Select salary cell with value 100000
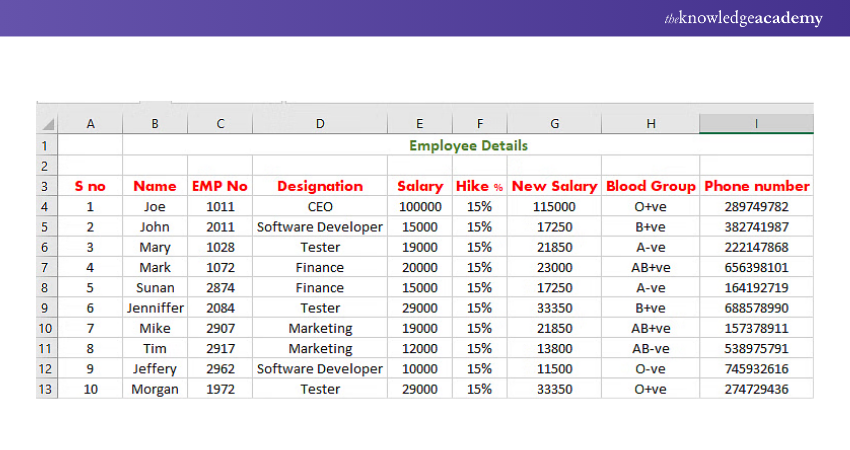 pyautogui.click(x=420, y=207)
